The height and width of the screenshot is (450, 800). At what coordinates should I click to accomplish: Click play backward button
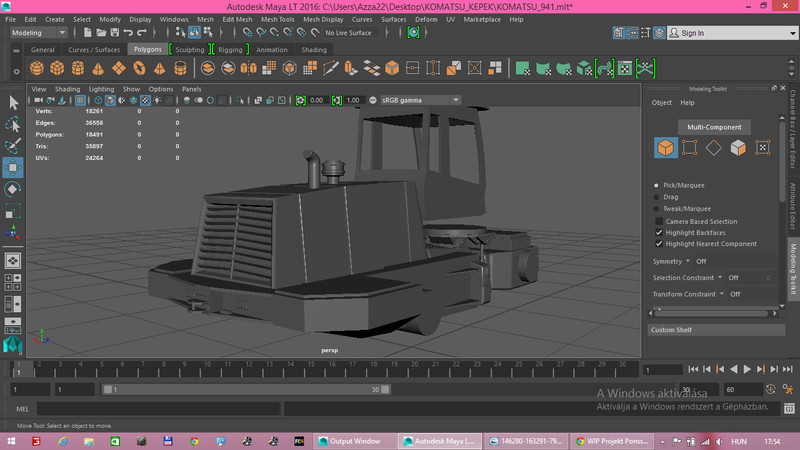coord(734,369)
